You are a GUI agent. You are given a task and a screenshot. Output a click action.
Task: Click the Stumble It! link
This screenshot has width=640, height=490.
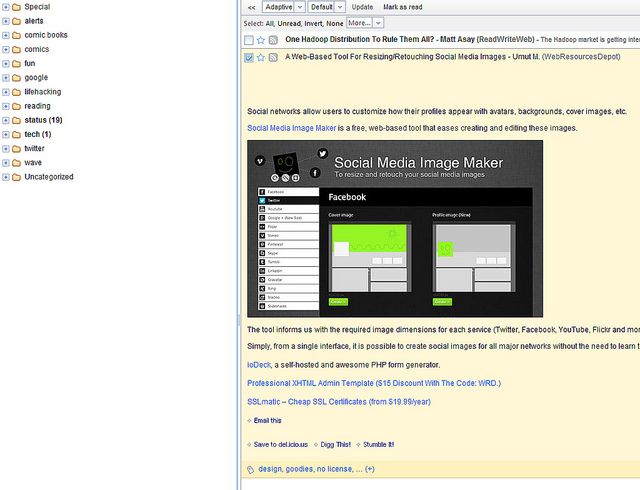[379, 445]
